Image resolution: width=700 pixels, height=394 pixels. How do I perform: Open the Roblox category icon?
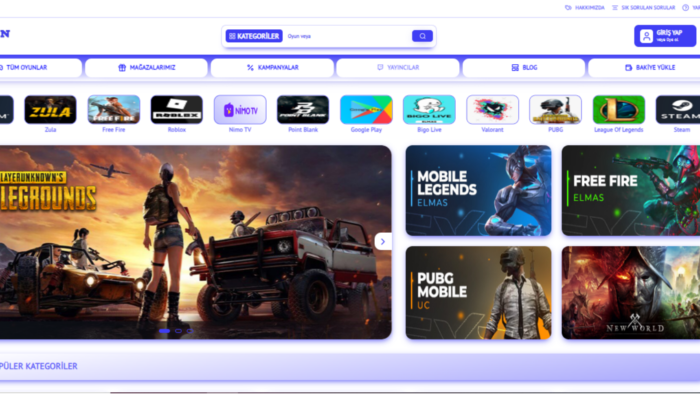177,109
